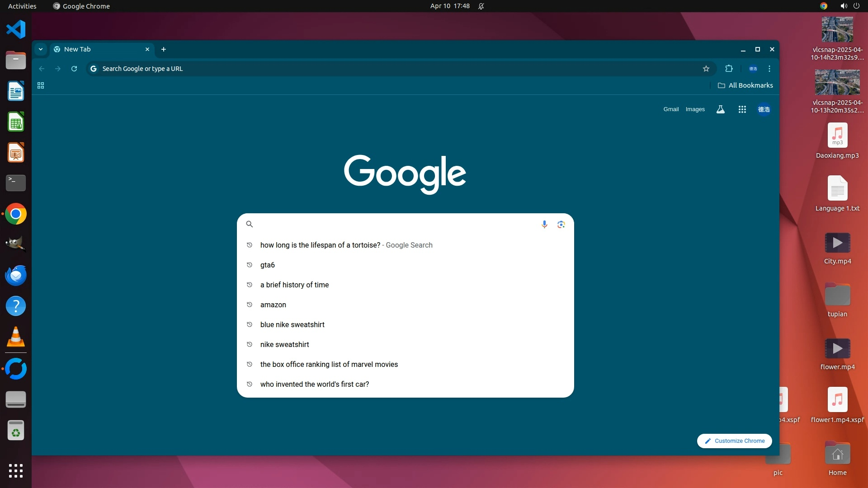868x488 pixels.
Task: Open Search Labs flask icon
Action: pos(721,109)
